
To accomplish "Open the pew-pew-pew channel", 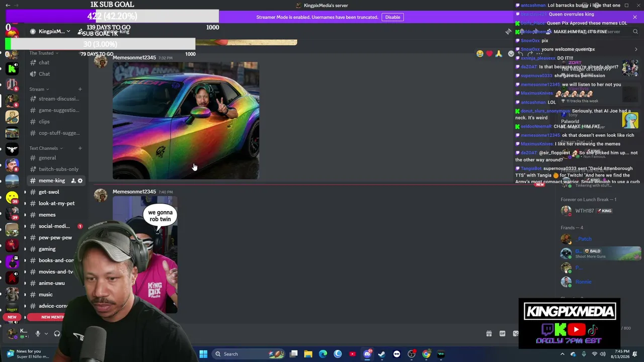I will coord(54,238).
